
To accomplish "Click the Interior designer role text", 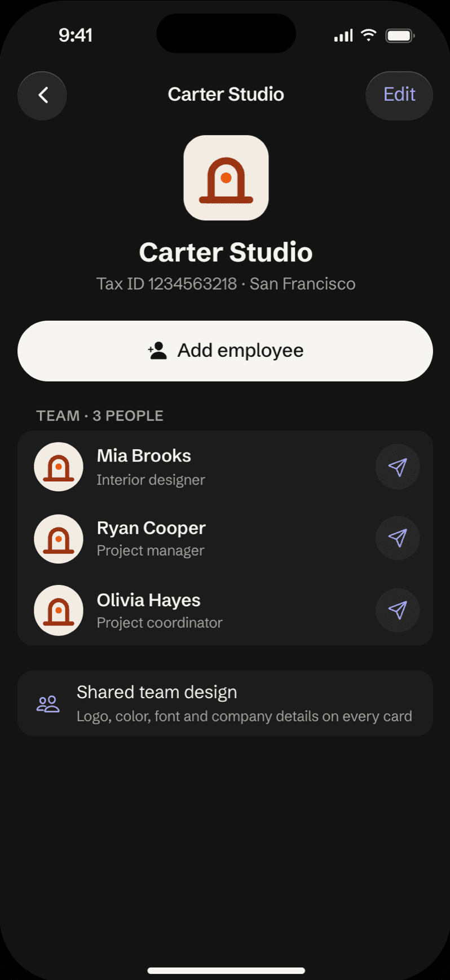I will [x=151, y=480].
